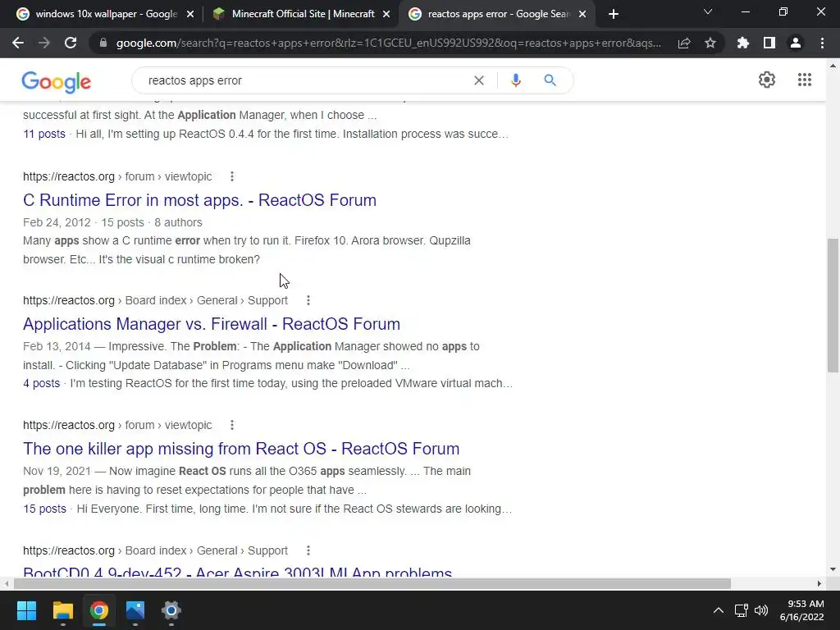
Task: Click the 15 posts link under killer app
Action: point(44,509)
